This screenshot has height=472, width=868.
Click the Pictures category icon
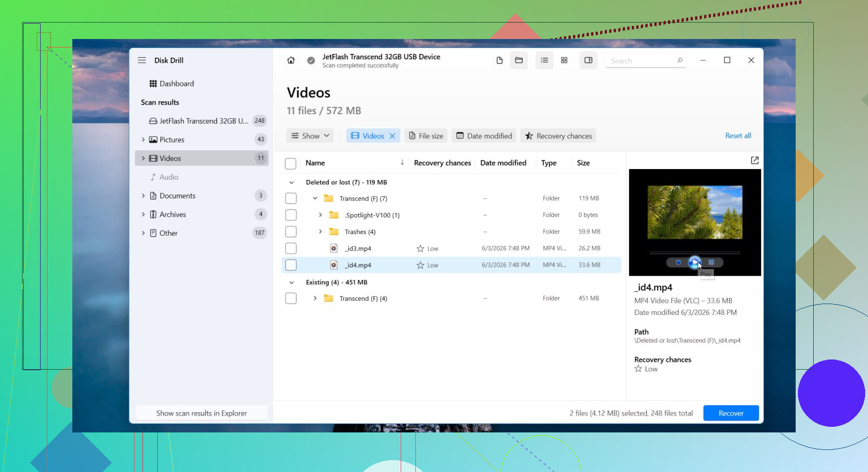153,140
